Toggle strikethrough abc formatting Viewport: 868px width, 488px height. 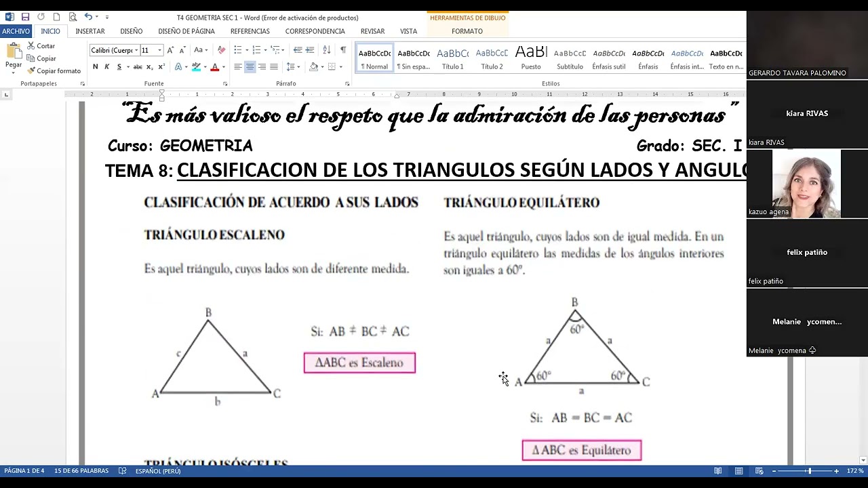click(138, 66)
